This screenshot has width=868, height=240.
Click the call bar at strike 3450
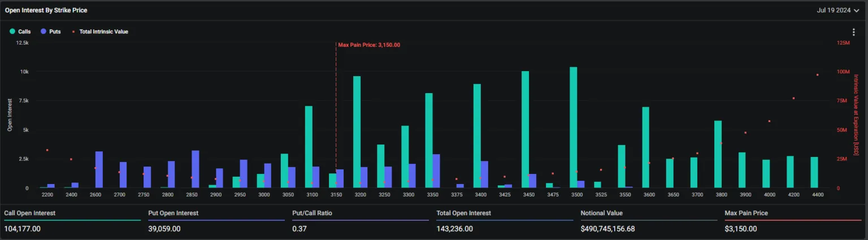tap(525, 130)
